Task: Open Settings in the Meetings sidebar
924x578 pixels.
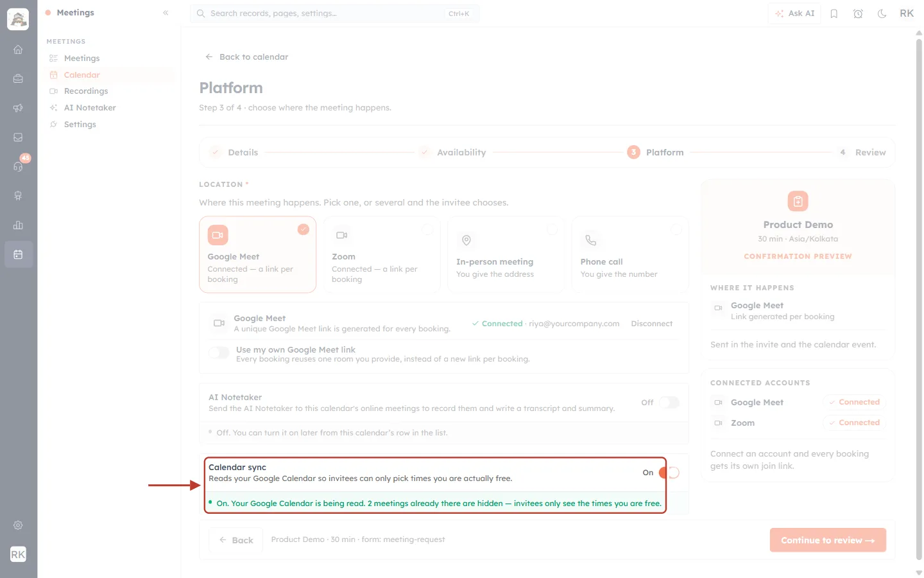Action: (80, 125)
